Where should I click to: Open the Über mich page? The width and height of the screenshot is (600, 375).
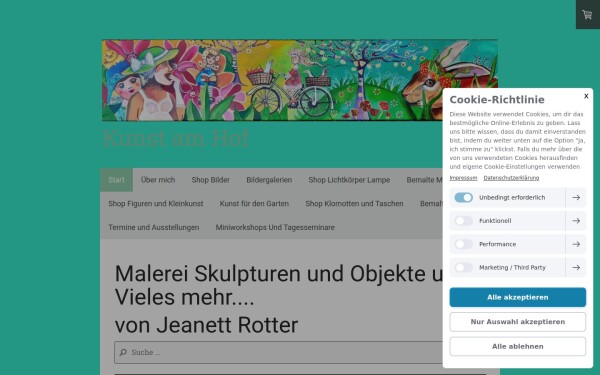click(x=158, y=180)
